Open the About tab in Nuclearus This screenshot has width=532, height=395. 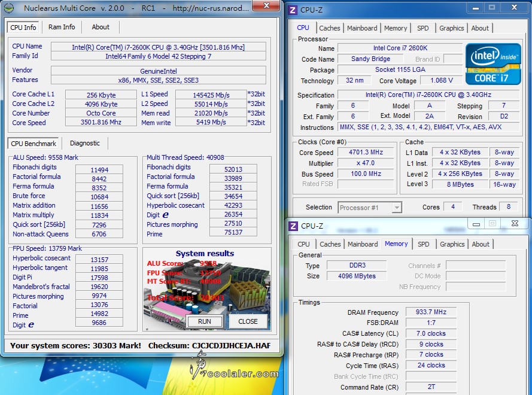coord(101,27)
